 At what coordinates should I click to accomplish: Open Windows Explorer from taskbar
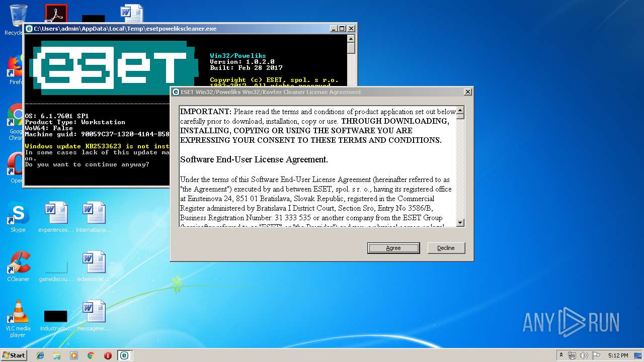(57, 355)
